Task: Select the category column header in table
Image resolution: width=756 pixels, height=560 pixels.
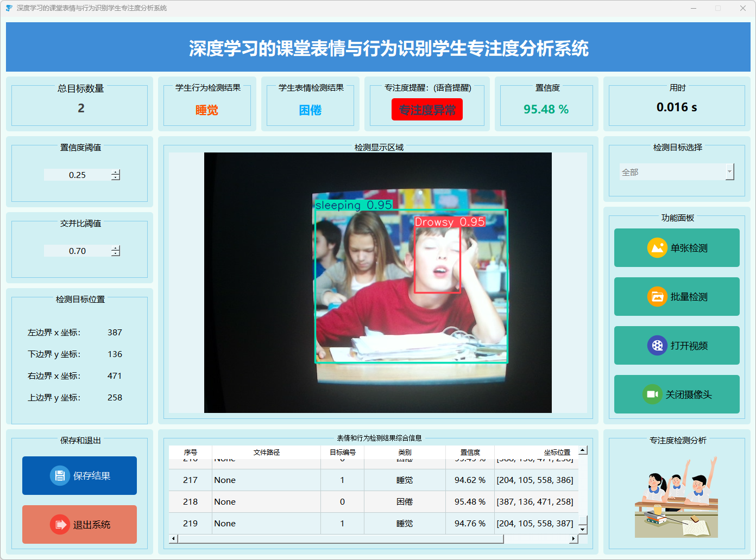Action: 405,452
